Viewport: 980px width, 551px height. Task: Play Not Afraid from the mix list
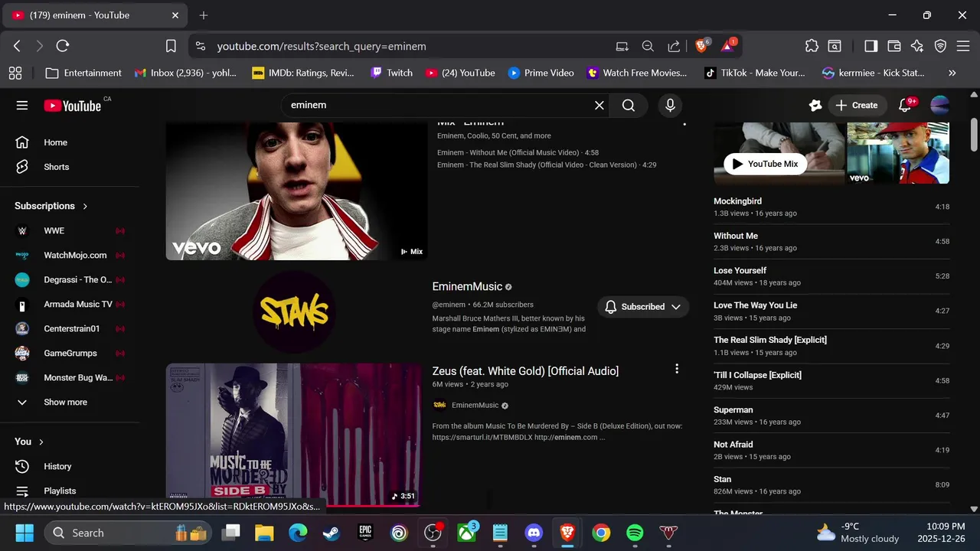point(831,450)
